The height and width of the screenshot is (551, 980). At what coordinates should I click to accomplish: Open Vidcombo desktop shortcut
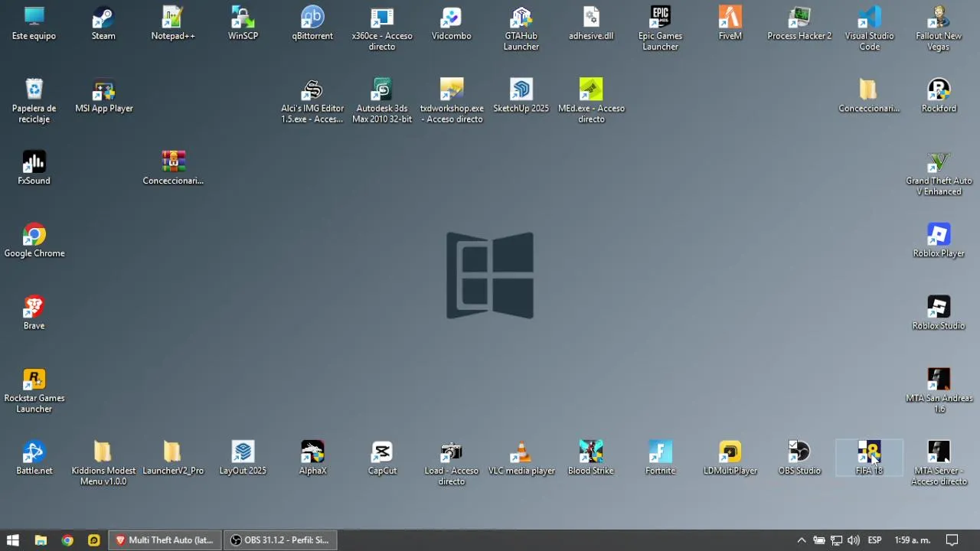[x=452, y=24]
